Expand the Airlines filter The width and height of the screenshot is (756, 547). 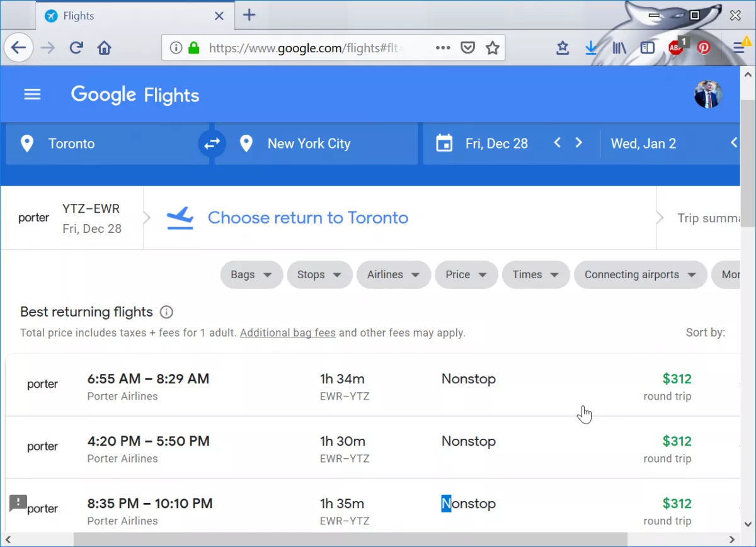(394, 275)
